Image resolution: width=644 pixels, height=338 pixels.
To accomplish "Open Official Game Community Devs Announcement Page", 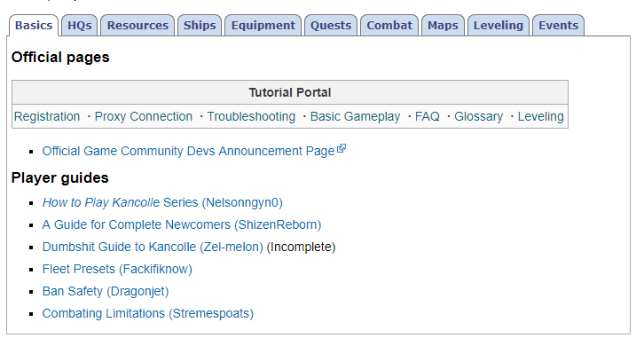I will point(189,151).
